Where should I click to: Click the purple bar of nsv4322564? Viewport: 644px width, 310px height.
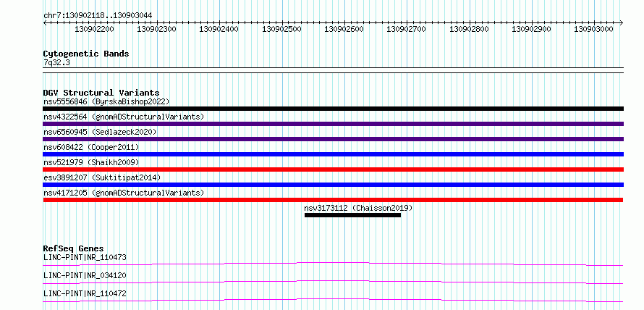click(333, 124)
